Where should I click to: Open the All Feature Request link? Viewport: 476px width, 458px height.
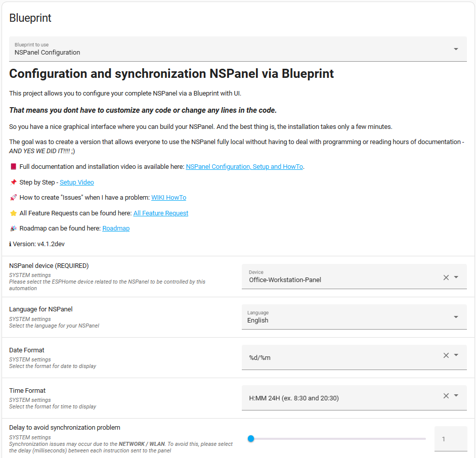point(161,213)
